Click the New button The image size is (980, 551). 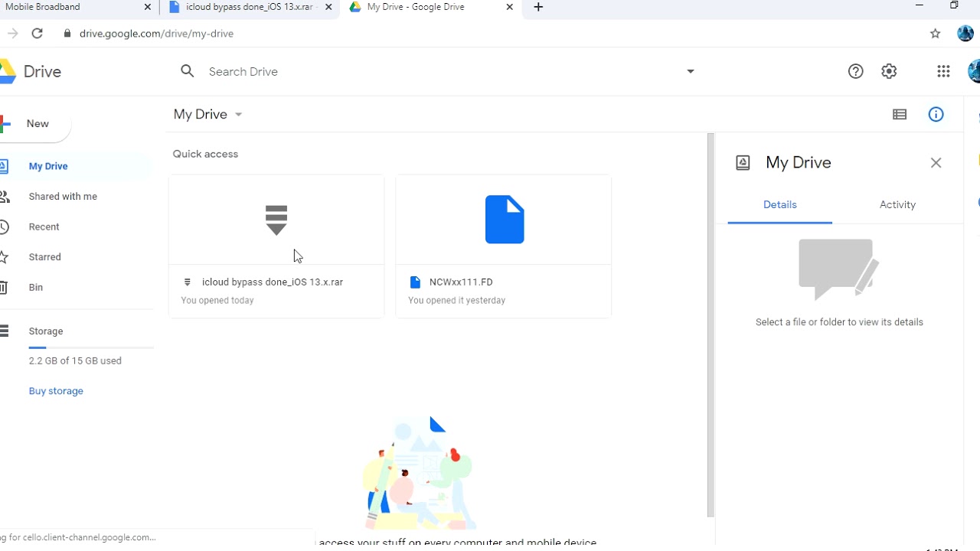tap(34, 123)
